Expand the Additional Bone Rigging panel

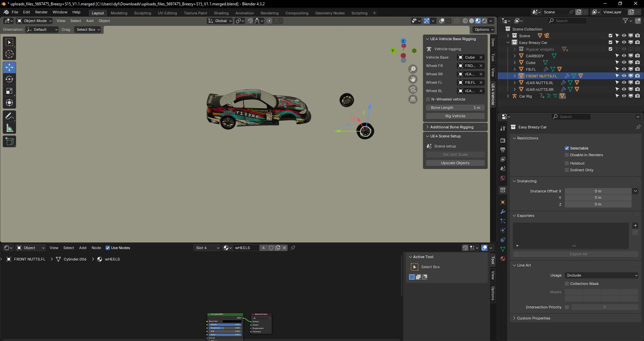[455, 127]
